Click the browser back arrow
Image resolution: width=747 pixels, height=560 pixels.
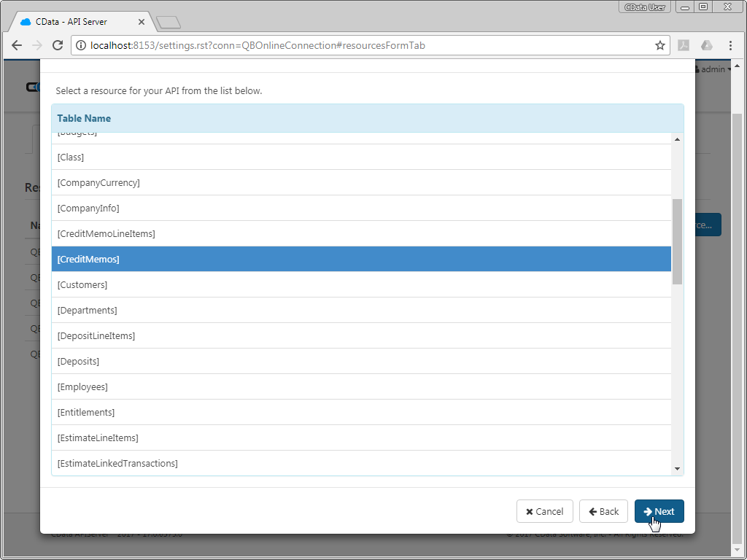(17, 45)
